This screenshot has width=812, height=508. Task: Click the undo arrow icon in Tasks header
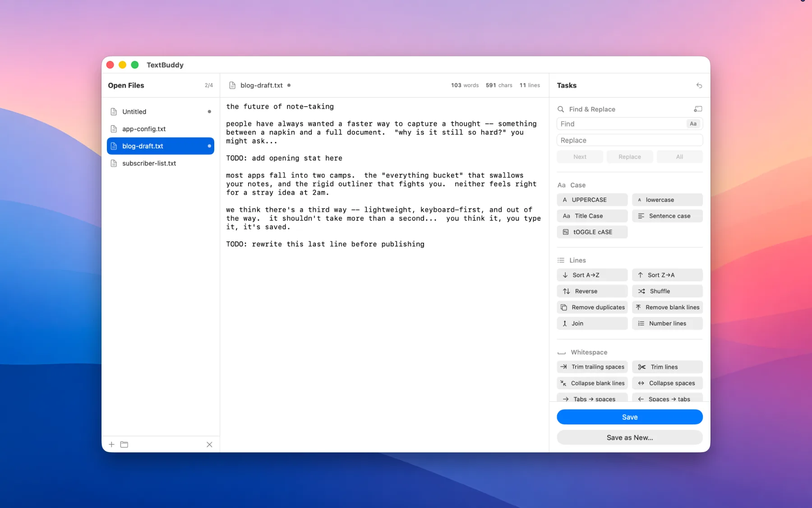(699, 85)
